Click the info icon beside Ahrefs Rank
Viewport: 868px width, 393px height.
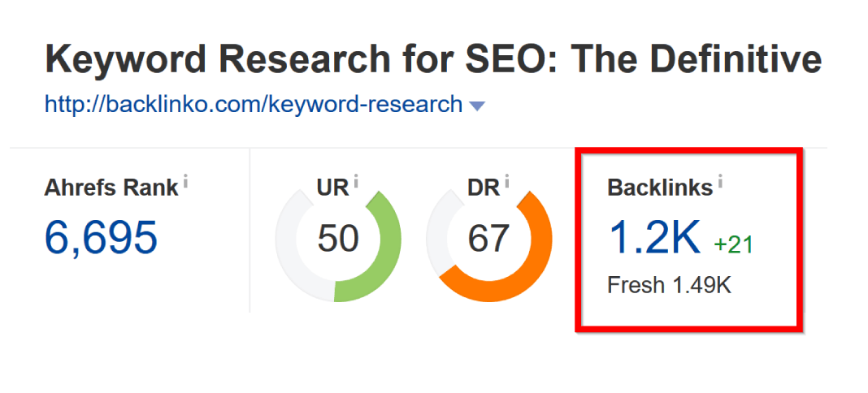[x=185, y=182]
